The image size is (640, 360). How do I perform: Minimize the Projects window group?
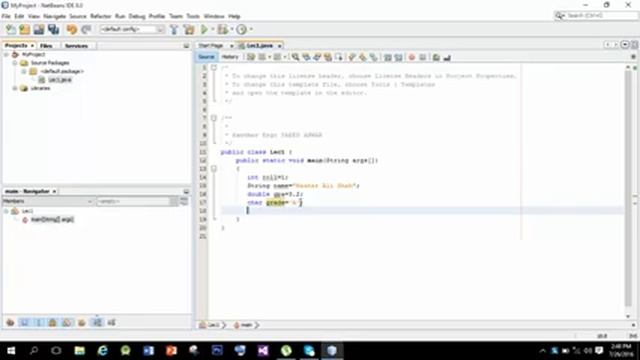[186, 46]
